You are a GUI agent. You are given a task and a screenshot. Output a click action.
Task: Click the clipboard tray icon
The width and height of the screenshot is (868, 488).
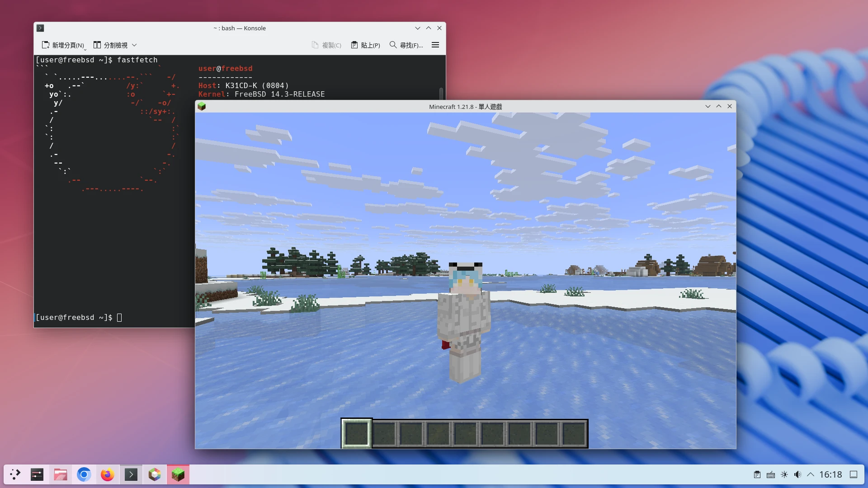pos(757,474)
